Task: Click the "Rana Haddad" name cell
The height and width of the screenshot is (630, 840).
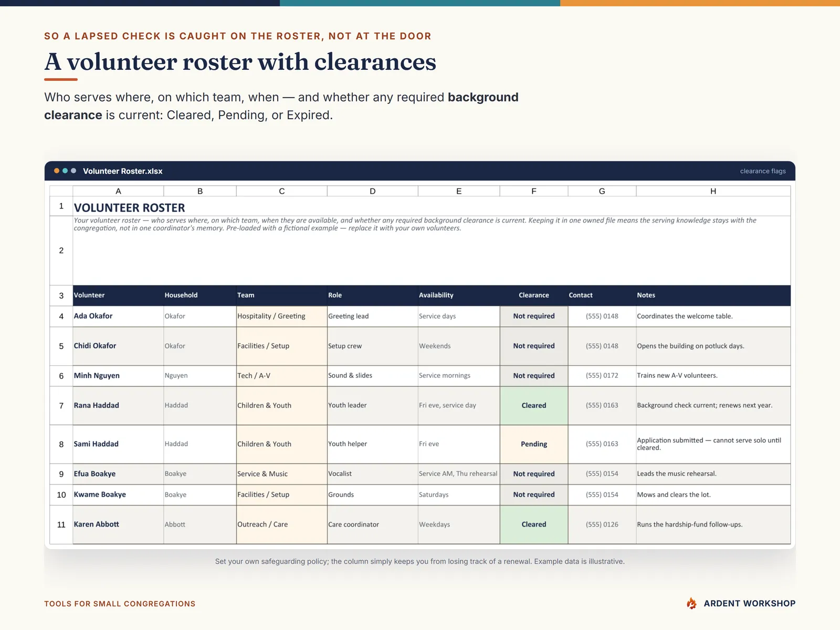Action: [118, 406]
